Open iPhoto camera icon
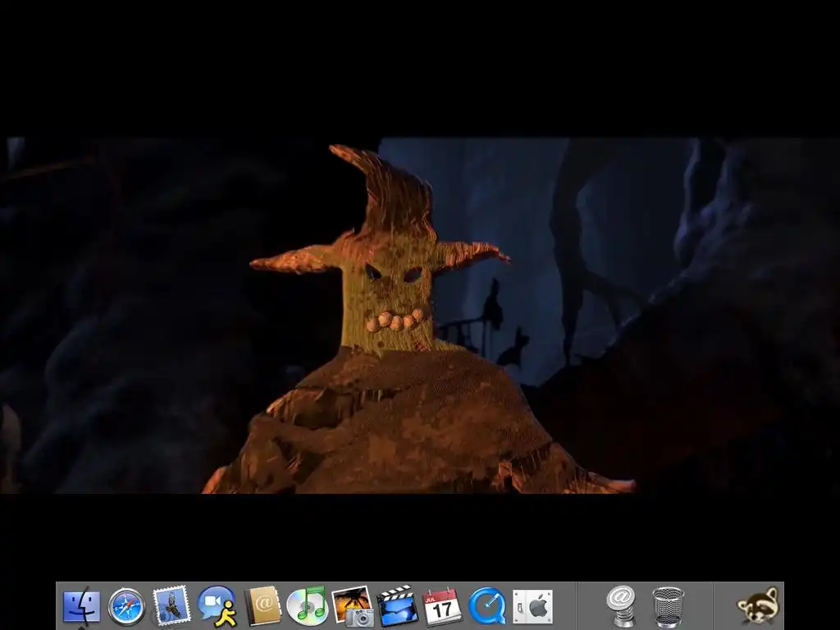The image size is (840, 630). pos(353,606)
